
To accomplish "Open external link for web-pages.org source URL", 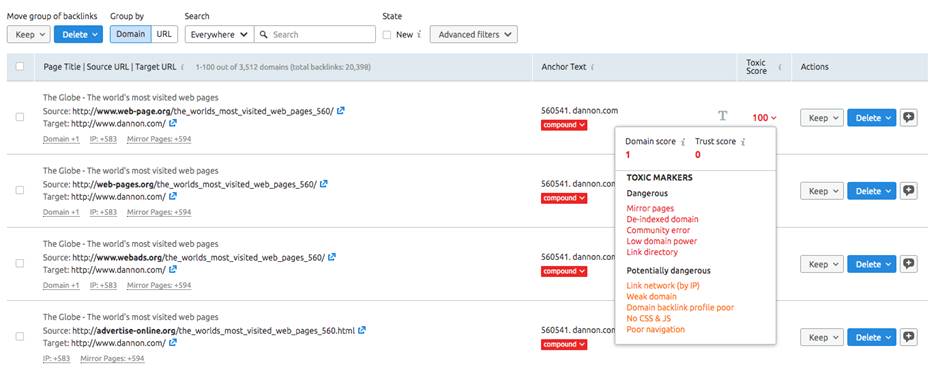I will 324,185.
